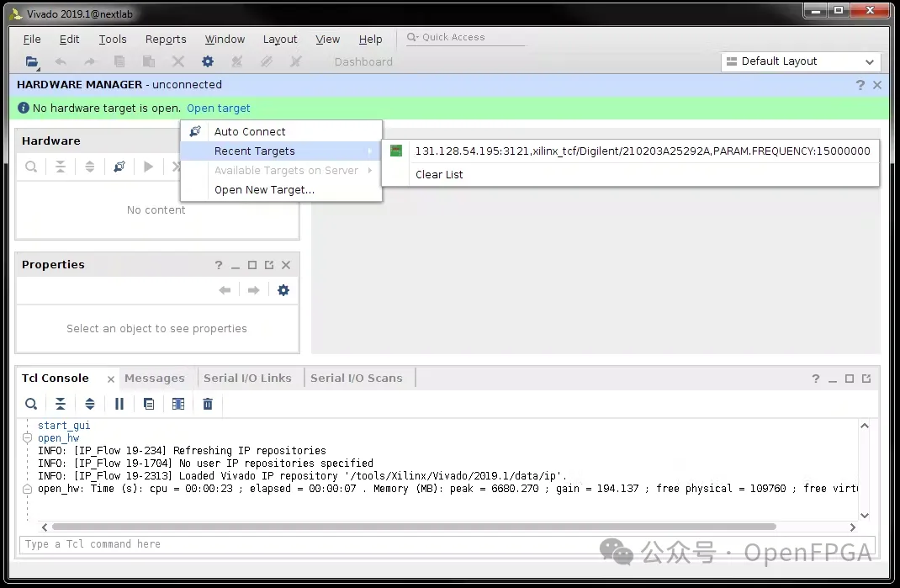The width and height of the screenshot is (900, 588).
Task: Select Recent Targets menu entry
Action: tap(281, 151)
